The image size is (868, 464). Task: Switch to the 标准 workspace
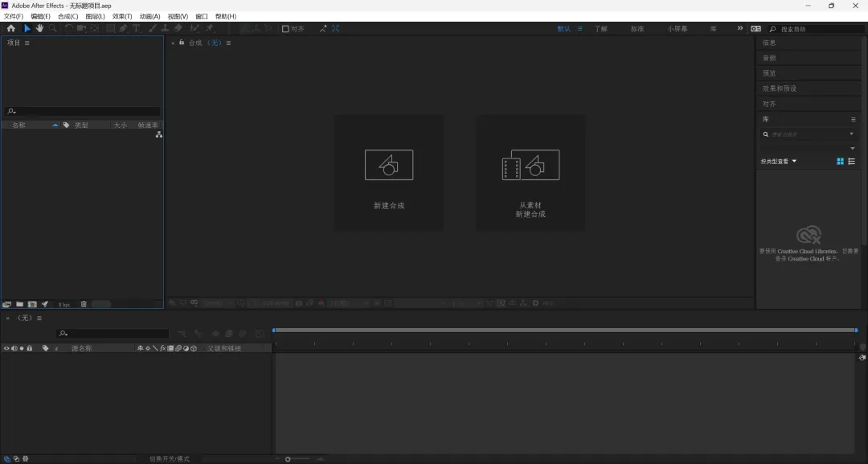[x=637, y=29]
